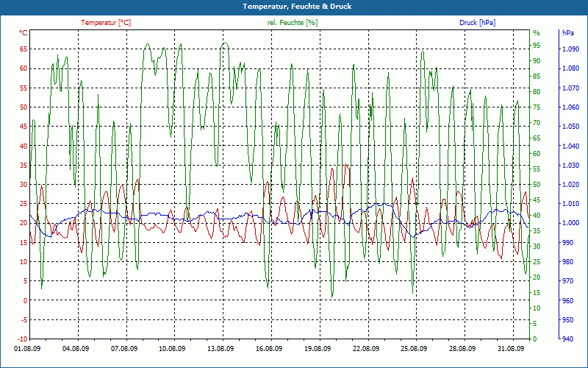Click date label 04.08.09 on the time axis

coord(76,348)
